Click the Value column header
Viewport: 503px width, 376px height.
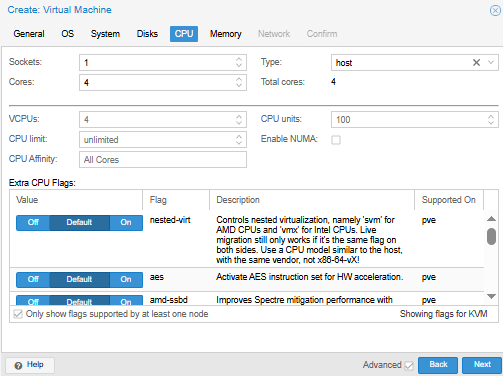(76, 200)
